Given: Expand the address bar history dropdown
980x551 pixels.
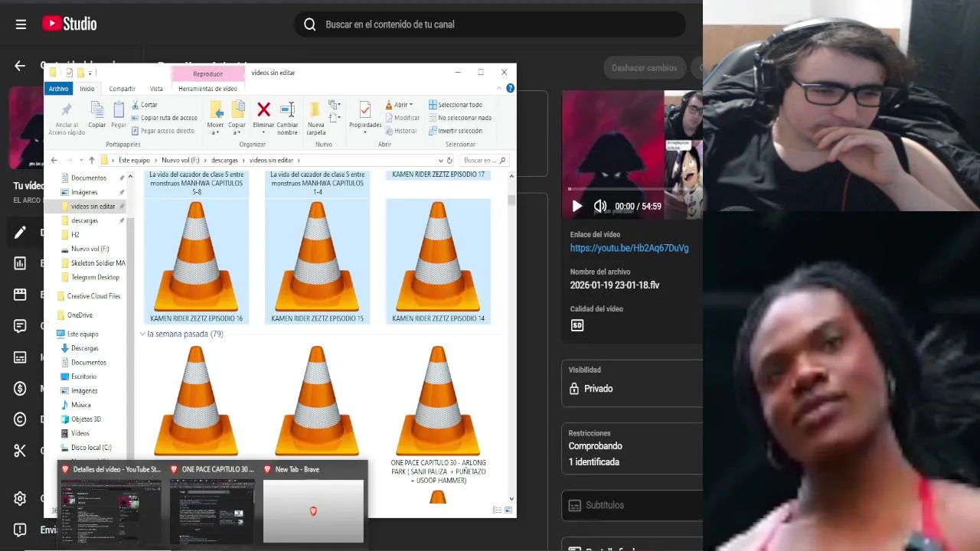Looking at the screenshot, I should pos(440,161).
